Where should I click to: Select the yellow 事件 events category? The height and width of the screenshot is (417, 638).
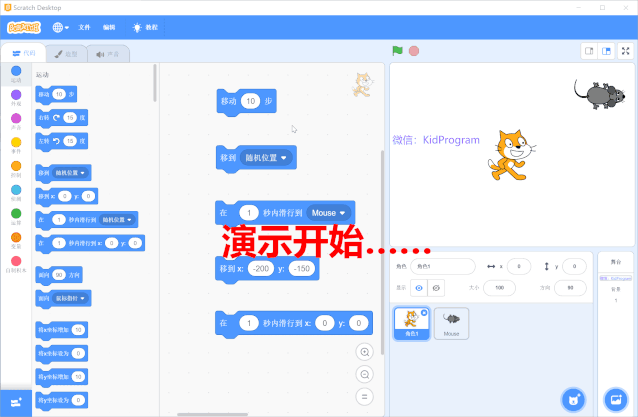(16, 144)
